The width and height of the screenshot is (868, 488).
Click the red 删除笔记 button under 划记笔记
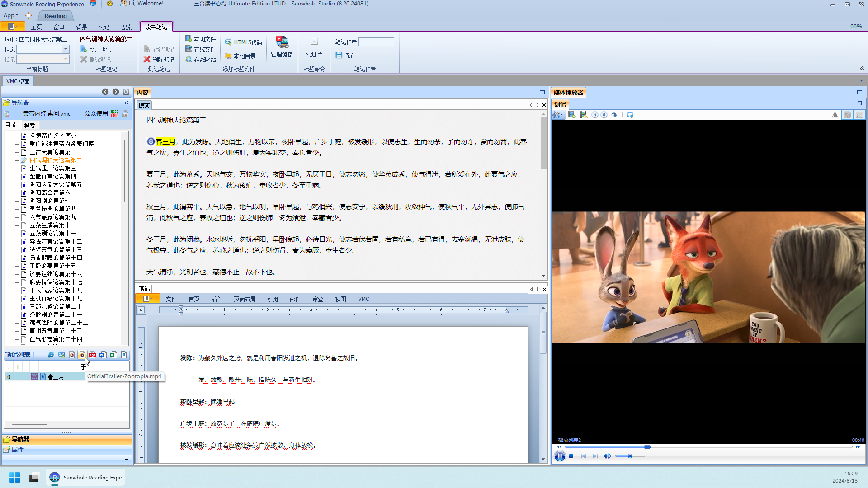(159, 60)
